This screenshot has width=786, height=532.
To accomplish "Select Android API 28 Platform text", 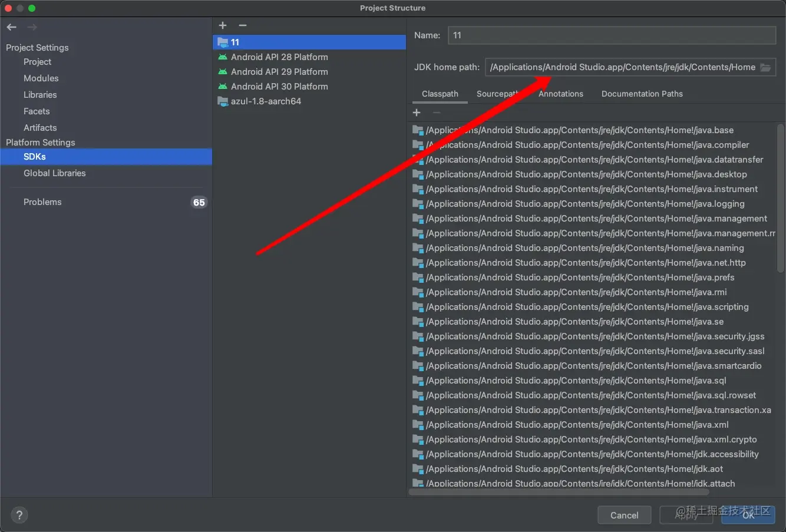I will click(x=279, y=57).
